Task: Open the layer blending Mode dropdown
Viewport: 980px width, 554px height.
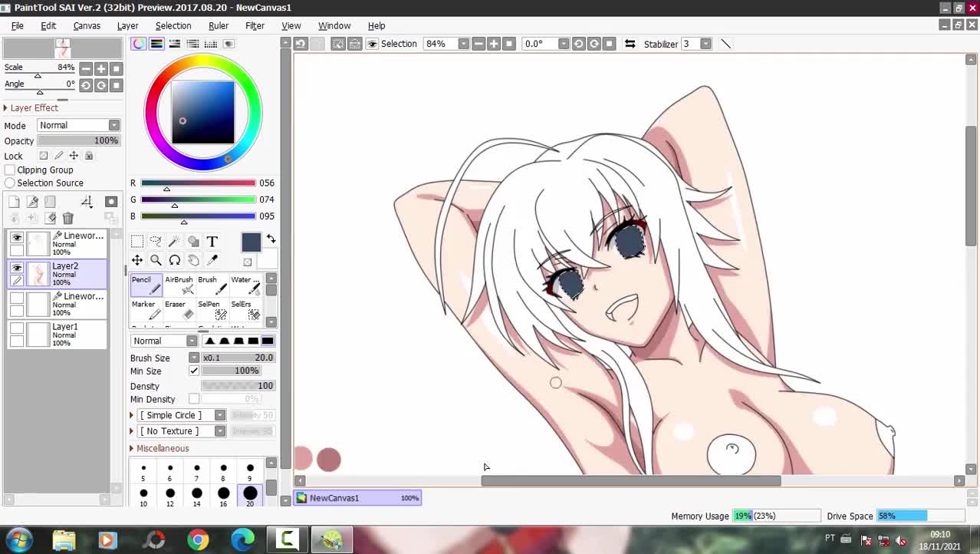Action: 78,125
